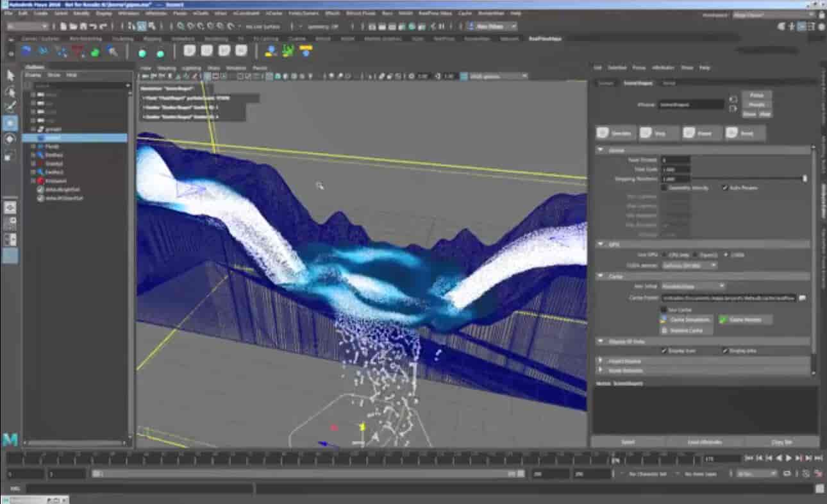The width and height of the screenshot is (827, 504).
Task: Switch to the RealFlow shelf tab
Action: point(545,38)
